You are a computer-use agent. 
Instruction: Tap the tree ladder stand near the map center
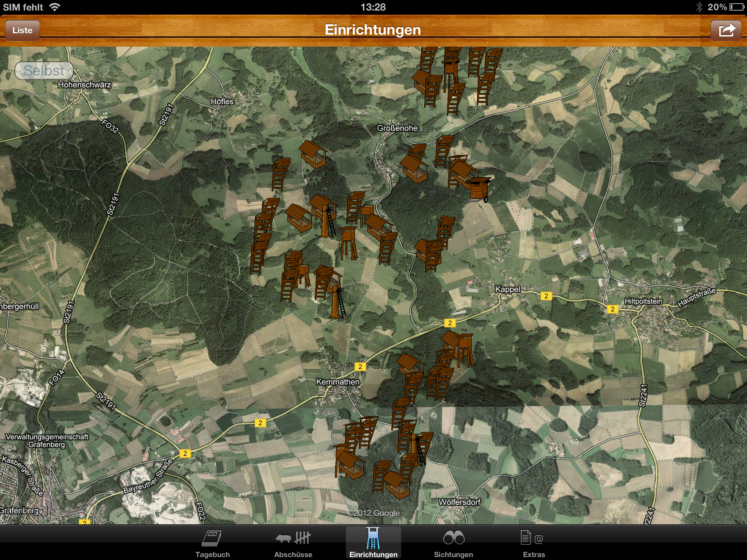[x=326, y=222]
